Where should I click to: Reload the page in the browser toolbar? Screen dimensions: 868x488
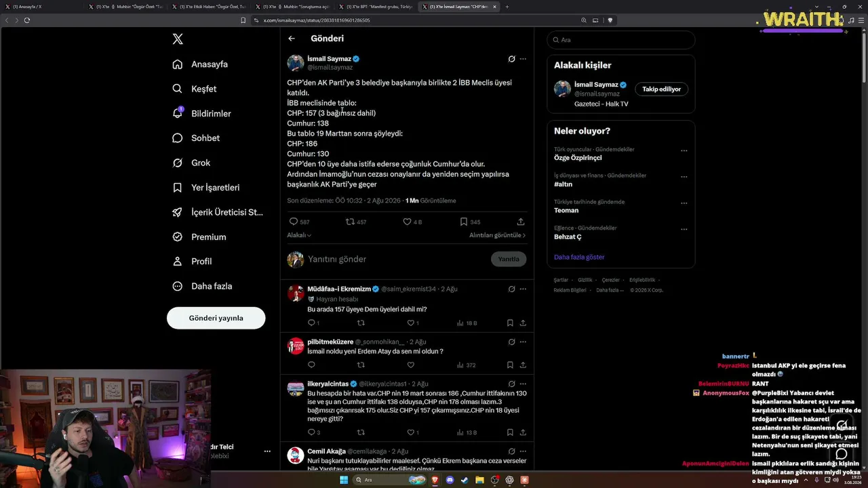pos(27,20)
